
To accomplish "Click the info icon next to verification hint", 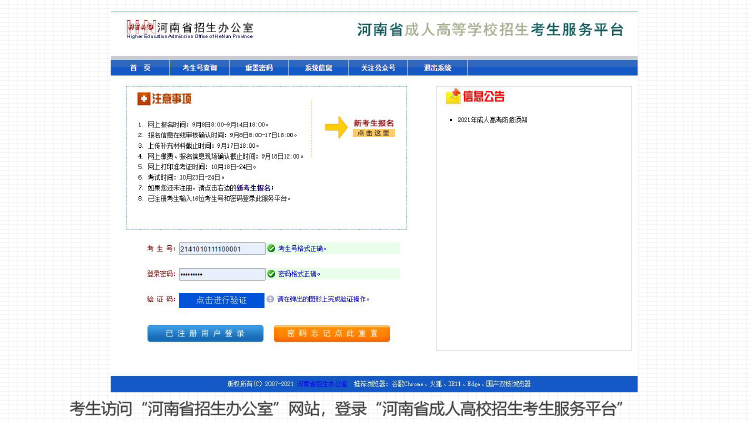I will [270, 299].
